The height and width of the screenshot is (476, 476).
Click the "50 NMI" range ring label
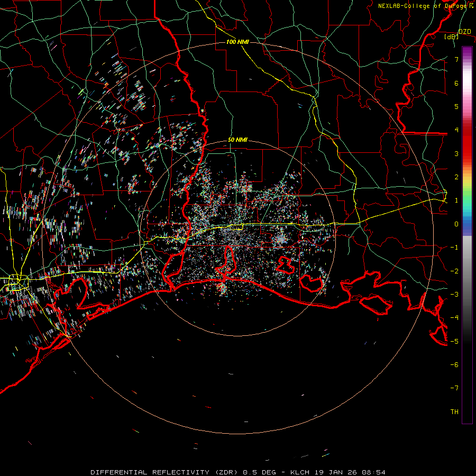tap(237, 140)
